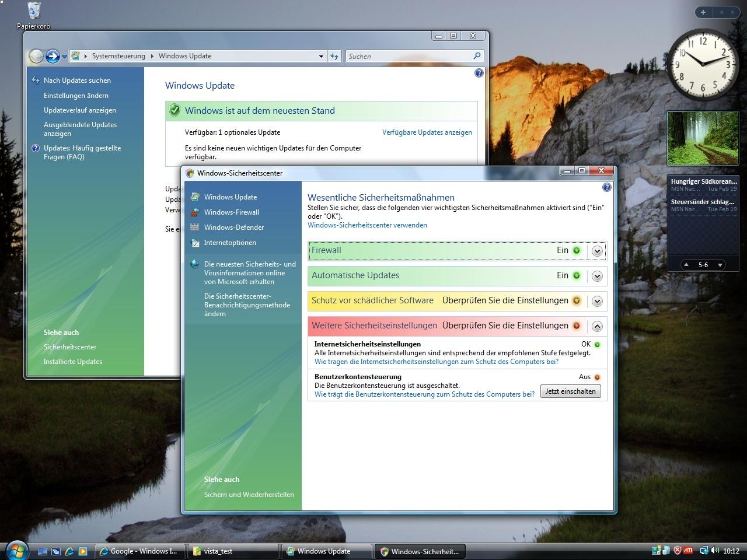The width and height of the screenshot is (747, 560).
Task: Click the network status icon in the tray
Action: (x=704, y=550)
